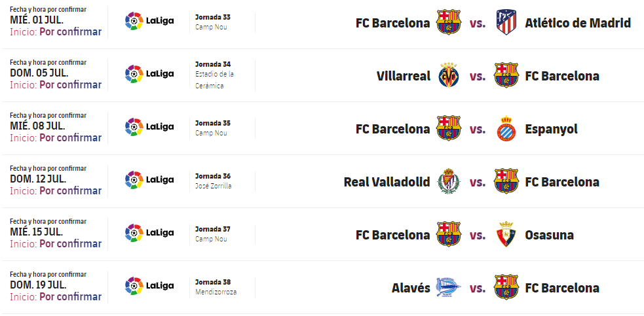The image size is (644, 316).
Task: Click the LaLiga logo for Jornada 38
Action: pos(149,286)
